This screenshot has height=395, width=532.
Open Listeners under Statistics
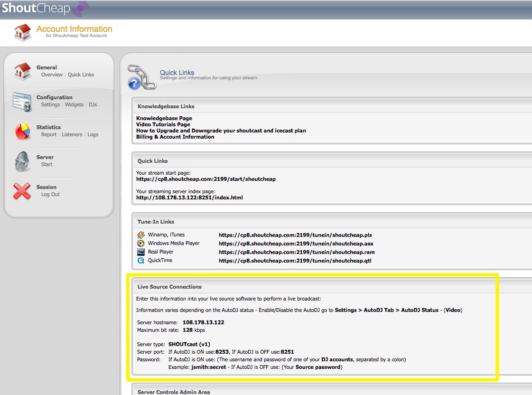(72, 134)
